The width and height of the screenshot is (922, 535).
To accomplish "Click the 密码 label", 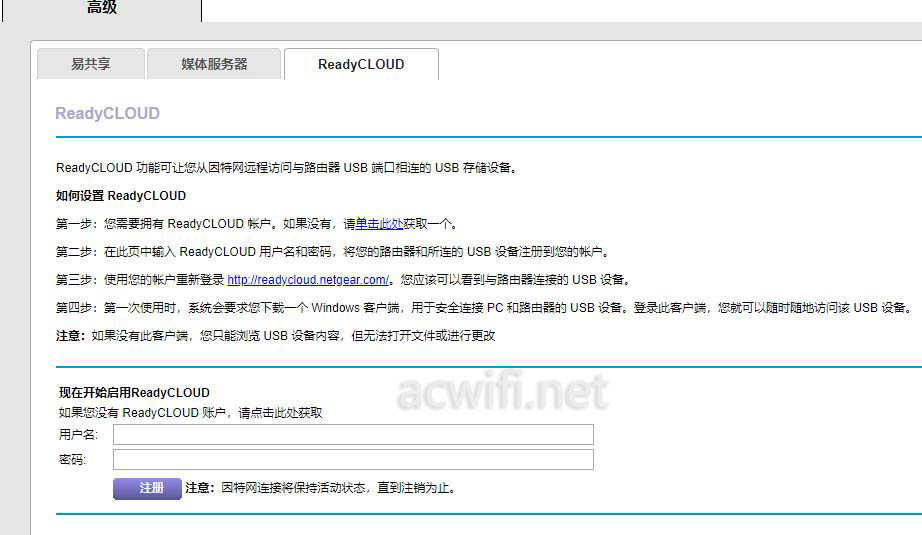I will 72,459.
